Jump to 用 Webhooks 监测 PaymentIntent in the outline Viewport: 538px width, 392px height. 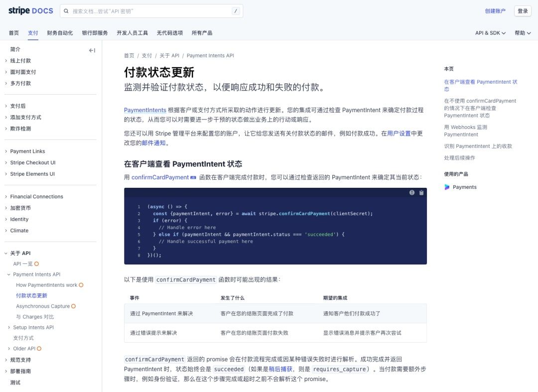pyautogui.click(x=466, y=131)
